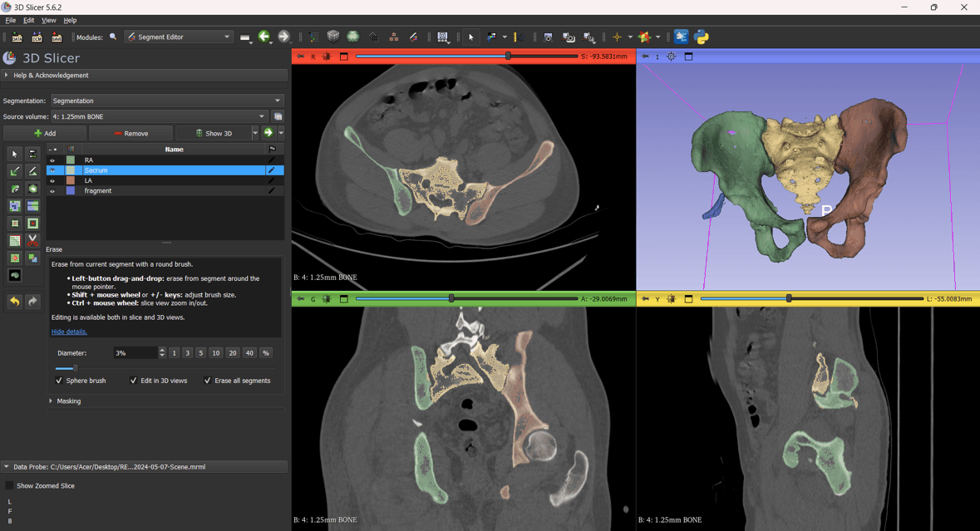This screenshot has width=980, height=531.
Task: Undo the last segment edit
Action: click(x=15, y=301)
